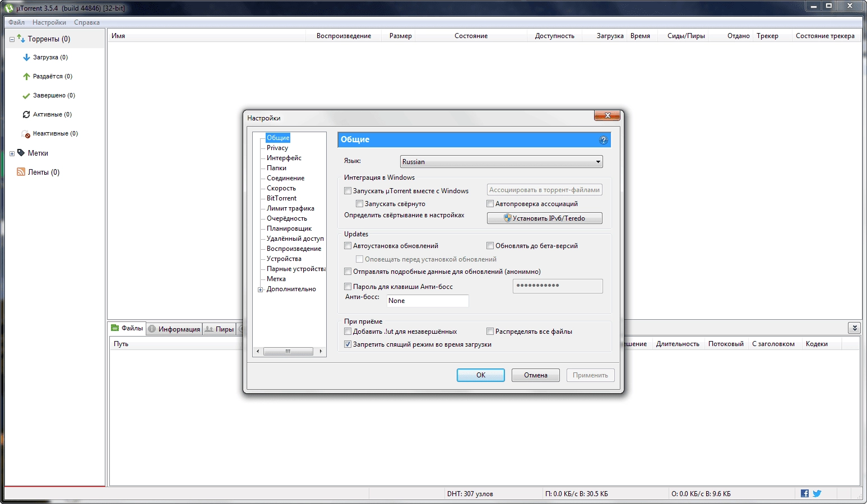Switch to the Пиры tab
Viewport: 867px width, 504px height.
point(219,329)
